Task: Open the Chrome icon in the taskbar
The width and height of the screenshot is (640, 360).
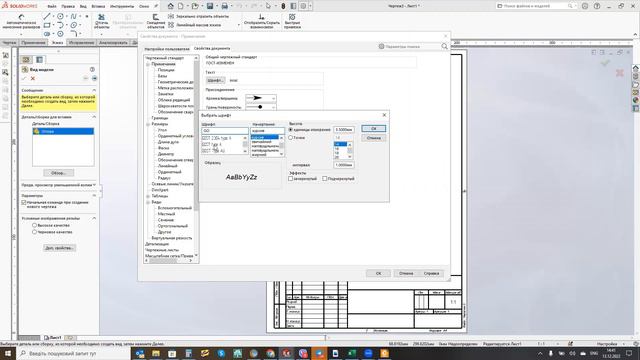Action: pos(270,353)
